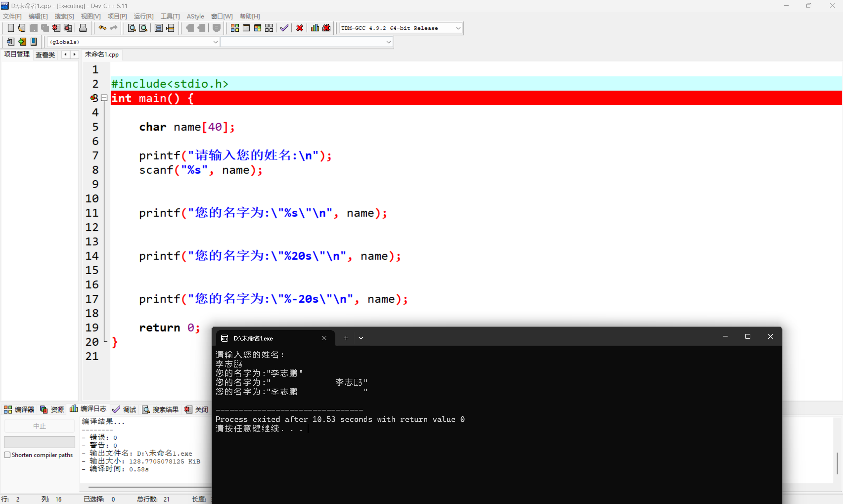Click the bar chart profile analysis icon
This screenshot has width=843, height=504.
tap(315, 28)
